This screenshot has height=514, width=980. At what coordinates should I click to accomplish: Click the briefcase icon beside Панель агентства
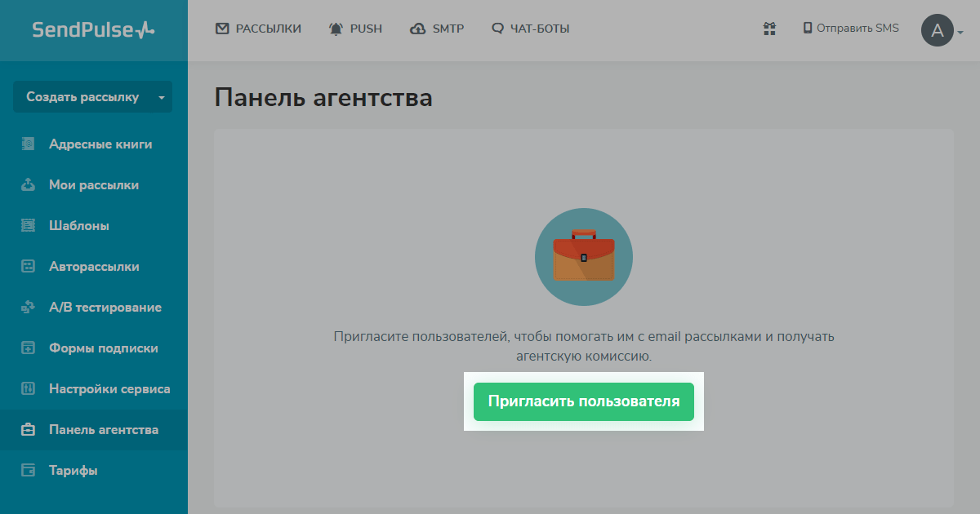point(29,430)
